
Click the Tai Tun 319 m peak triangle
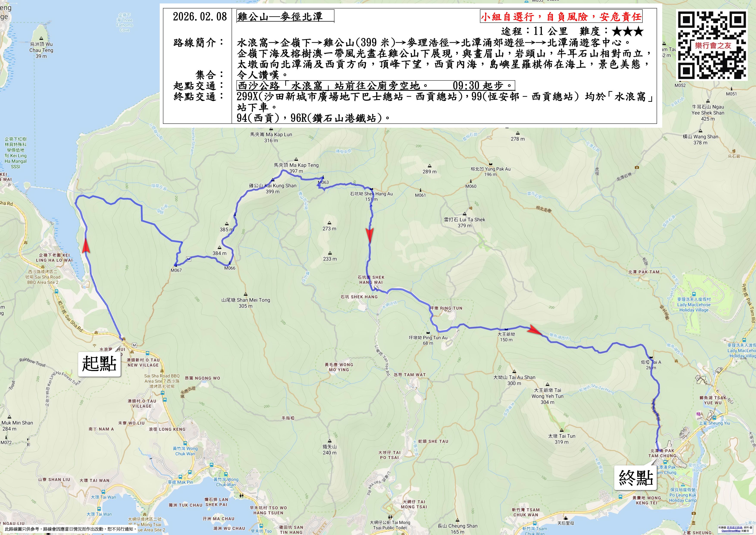[561, 430]
